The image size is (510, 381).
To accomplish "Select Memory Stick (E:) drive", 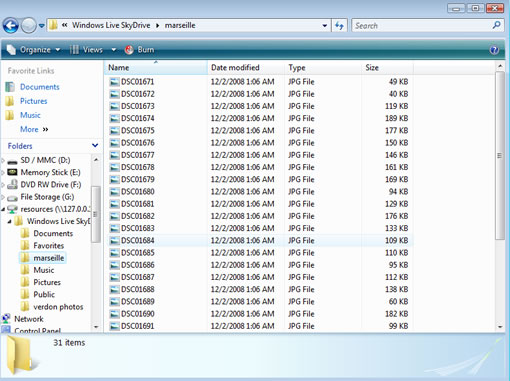I will point(50,172).
